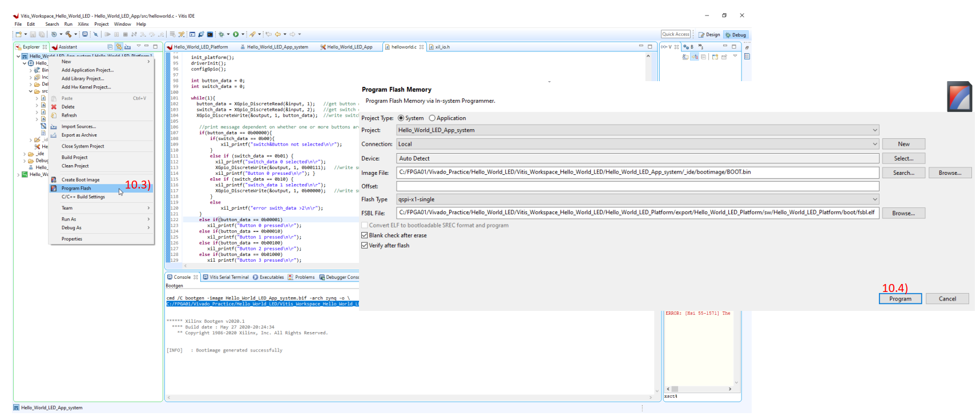Click the Save All toolbar icon
Image resolution: width=980 pixels, height=420 pixels.
coord(42,34)
